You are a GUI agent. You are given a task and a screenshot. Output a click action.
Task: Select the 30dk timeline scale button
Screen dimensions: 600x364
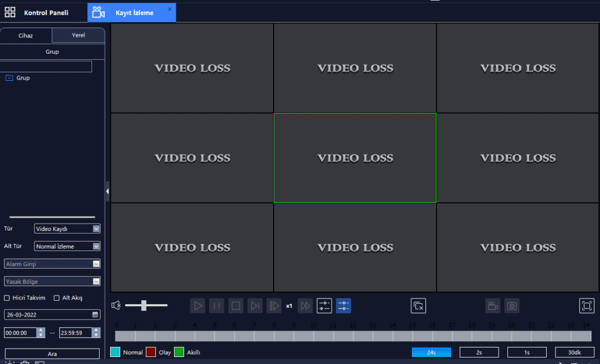coord(574,352)
